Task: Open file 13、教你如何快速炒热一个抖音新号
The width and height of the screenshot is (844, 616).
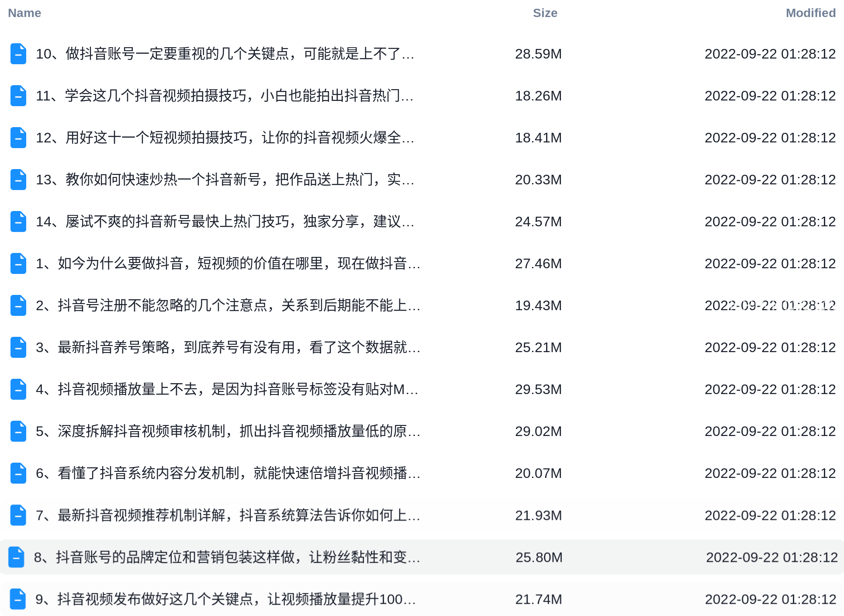Action: [x=225, y=180]
